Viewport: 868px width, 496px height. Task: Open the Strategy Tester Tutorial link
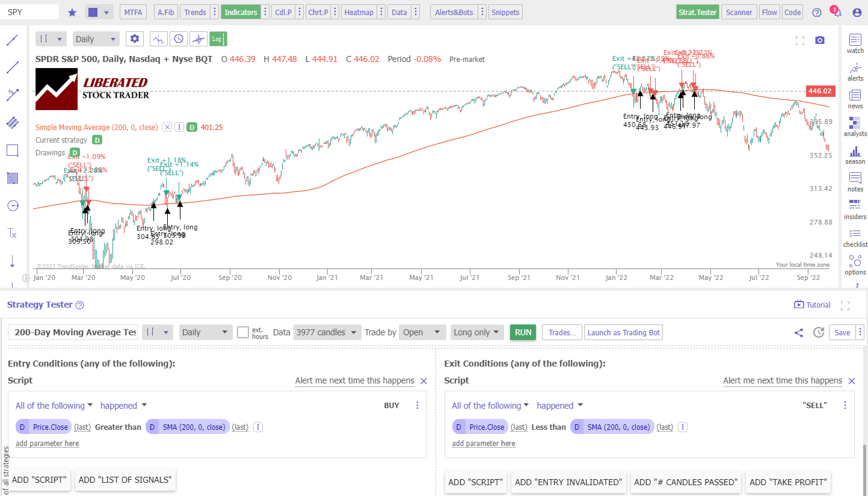click(x=812, y=305)
